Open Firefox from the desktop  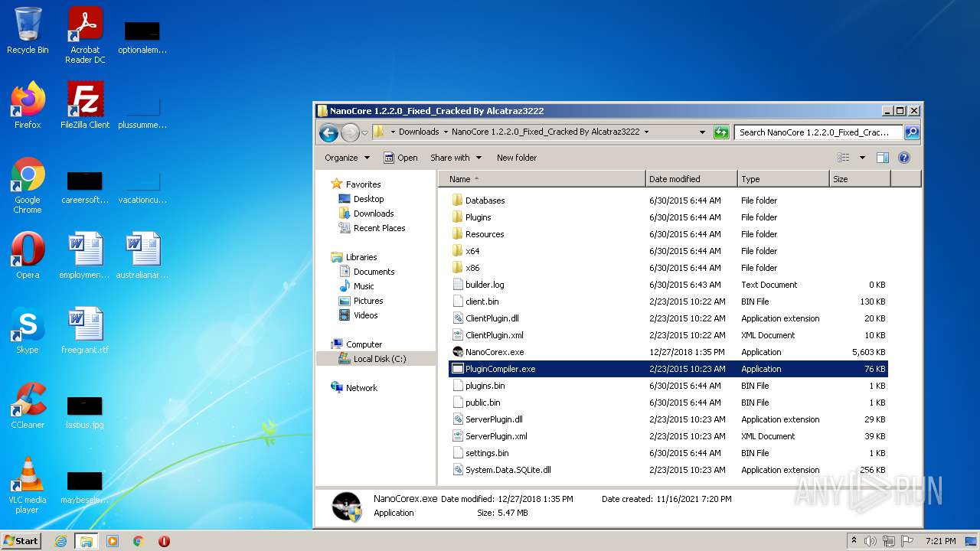[28, 106]
